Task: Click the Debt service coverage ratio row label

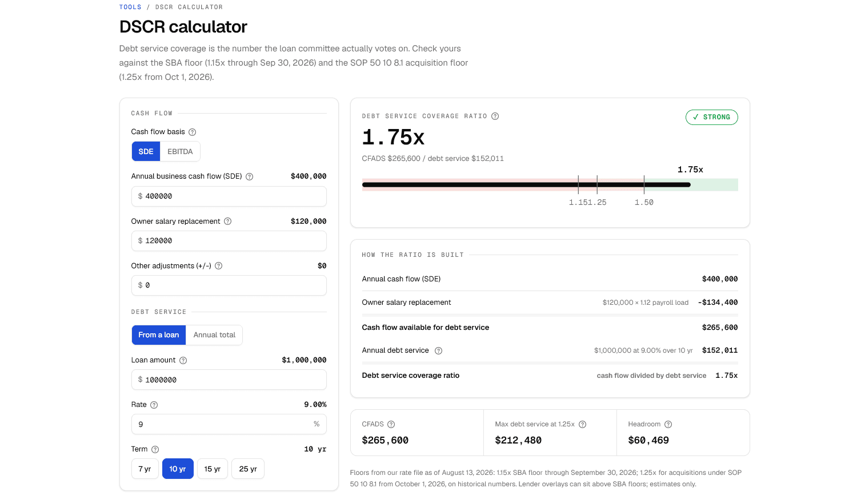Action: (x=411, y=376)
